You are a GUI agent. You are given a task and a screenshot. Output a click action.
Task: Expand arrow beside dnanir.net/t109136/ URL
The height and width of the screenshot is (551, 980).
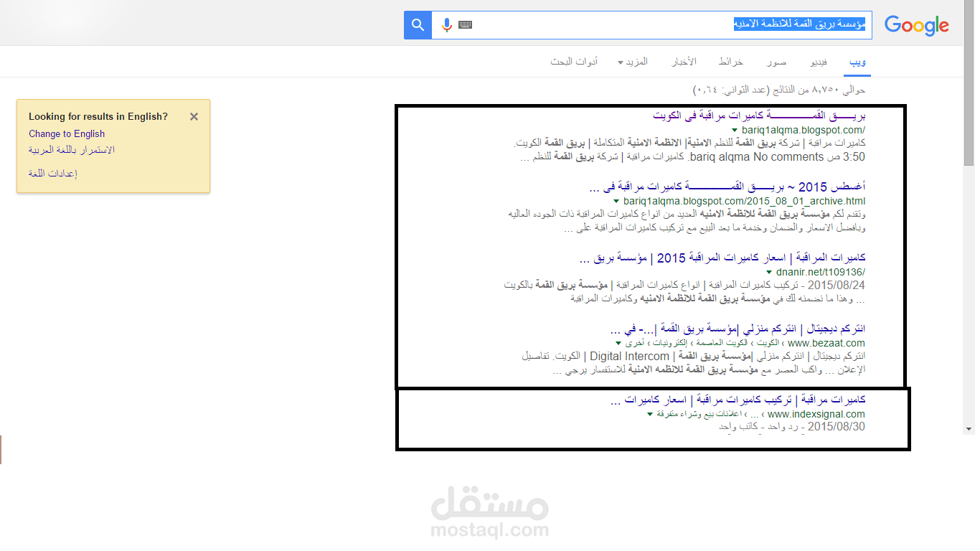point(769,273)
